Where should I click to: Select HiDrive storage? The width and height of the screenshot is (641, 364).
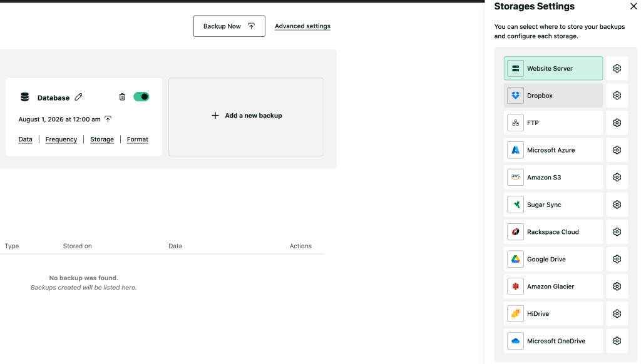click(553, 314)
